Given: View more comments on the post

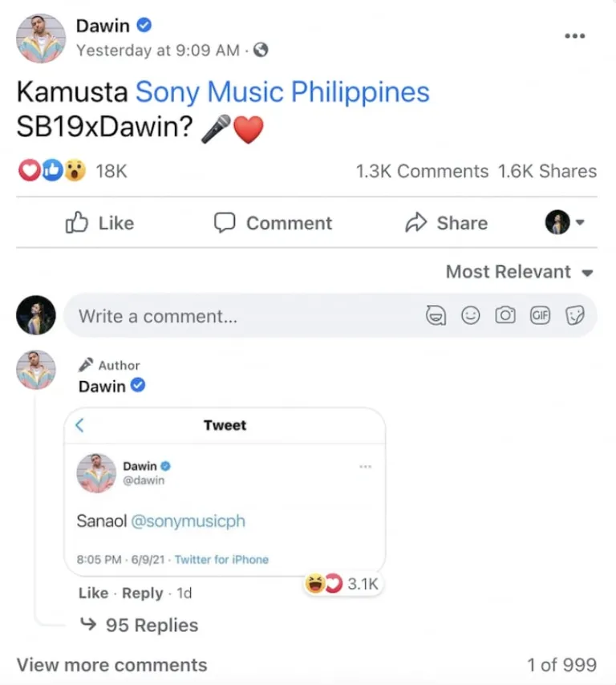Looking at the screenshot, I should click(x=111, y=665).
